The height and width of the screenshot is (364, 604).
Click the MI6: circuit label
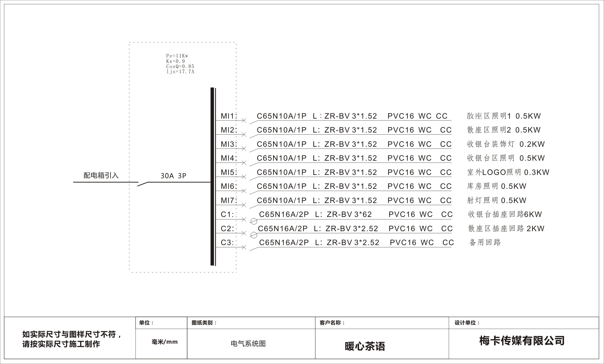point(229,186)
